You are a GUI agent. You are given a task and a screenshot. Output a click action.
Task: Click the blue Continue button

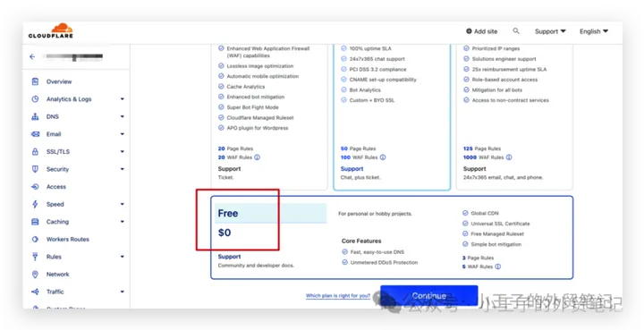click(428, 295)
